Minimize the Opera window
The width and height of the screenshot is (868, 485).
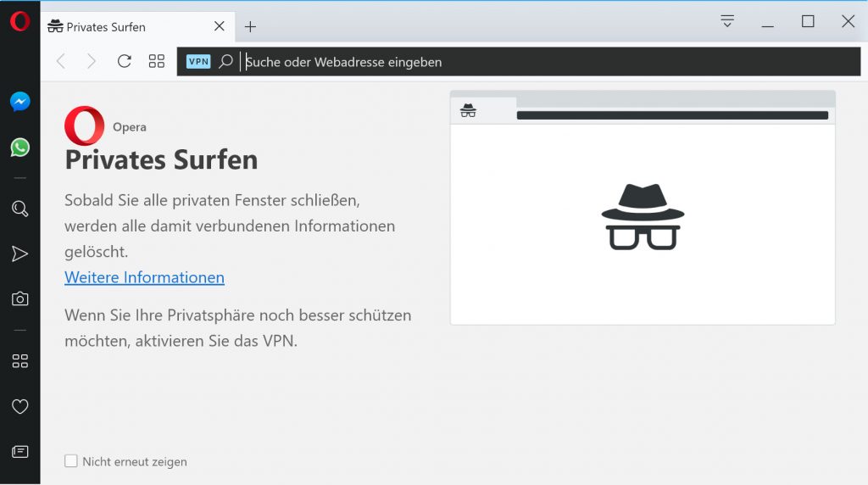767,25
